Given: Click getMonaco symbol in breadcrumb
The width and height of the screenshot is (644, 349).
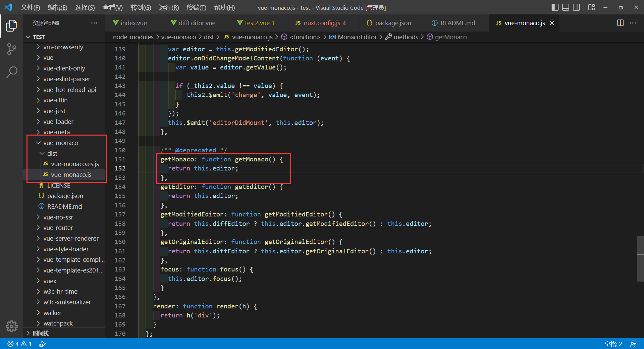Looking at the screenshot, I should pyautogui.click(x=450, y=37).
